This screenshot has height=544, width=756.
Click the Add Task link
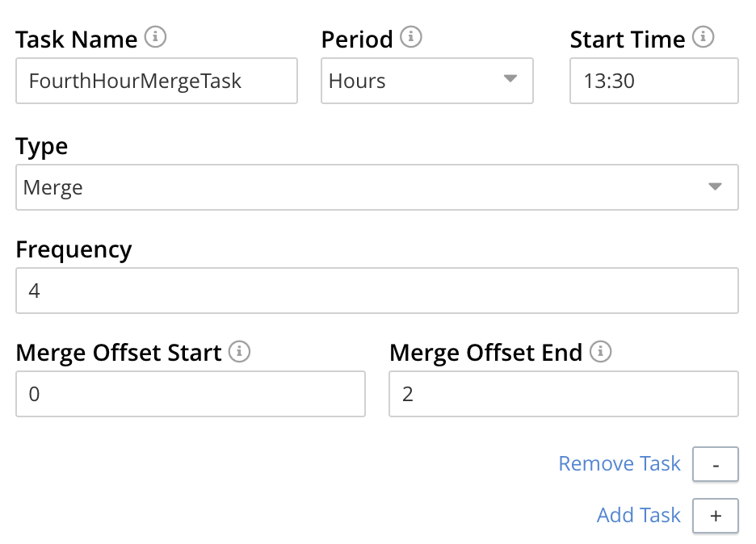coord(638,515)
